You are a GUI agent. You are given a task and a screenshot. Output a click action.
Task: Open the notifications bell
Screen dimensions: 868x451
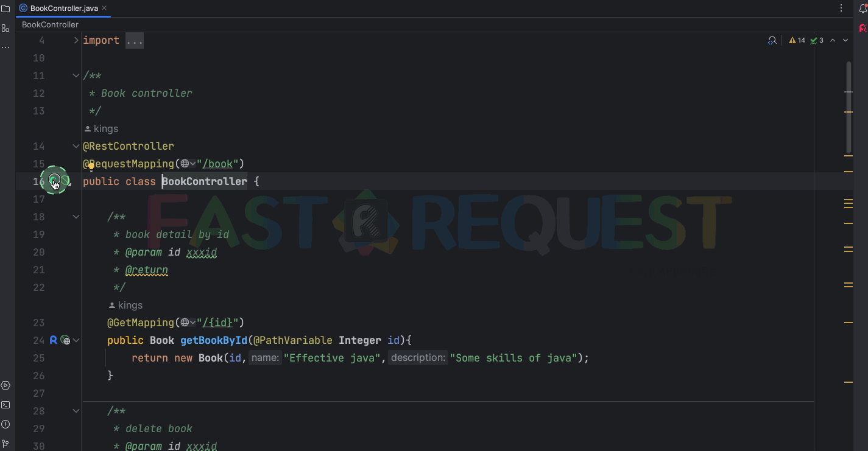click(863, 7)
